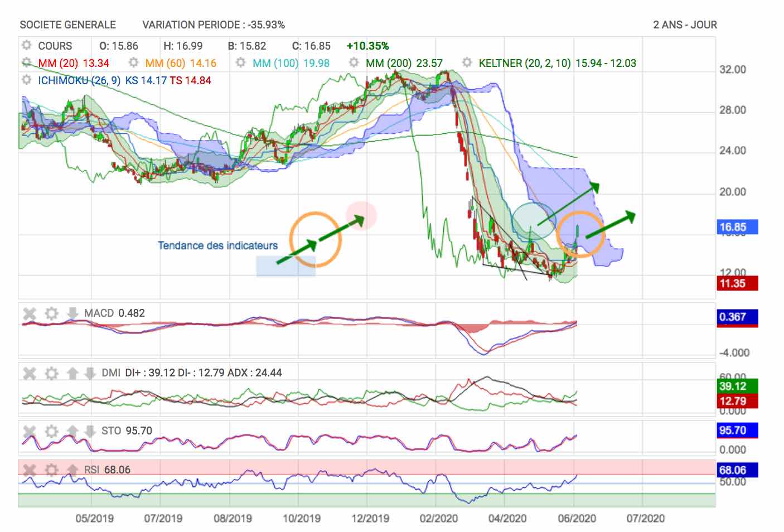
Task: Open DMI settings gear
Action: point(51,373)
